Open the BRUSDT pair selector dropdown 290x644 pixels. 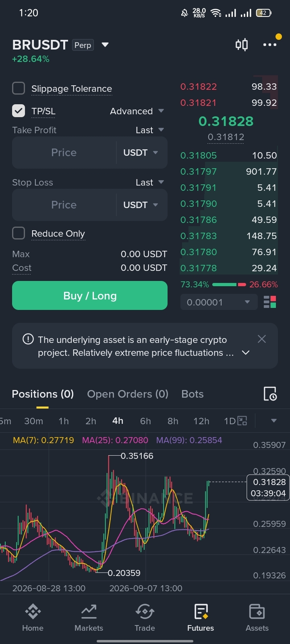[x=105, y=45]
